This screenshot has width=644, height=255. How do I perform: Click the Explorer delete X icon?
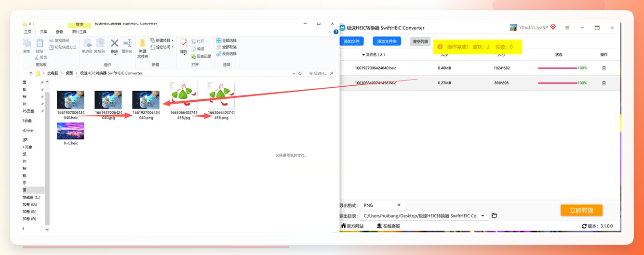click(x=114, y=43)
